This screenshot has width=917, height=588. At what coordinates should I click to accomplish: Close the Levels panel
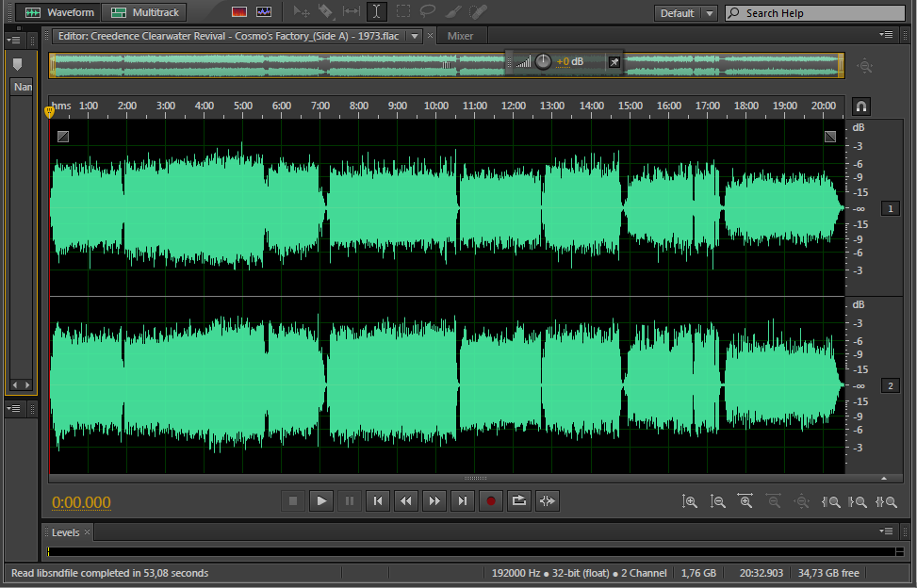[x=87, y=531]
